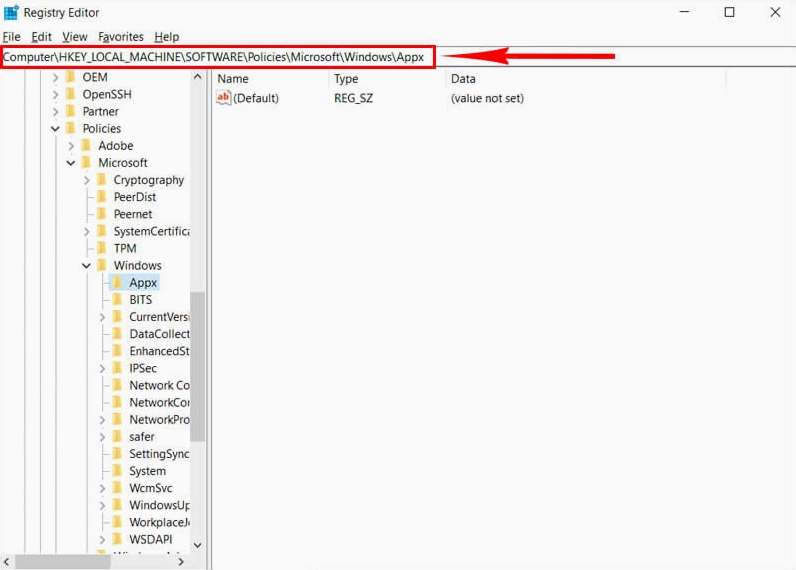Image resolution: width=796 pixels, height=570 pixels.
Task: Select the PeerDist folder icon
Action: (102, 197)
